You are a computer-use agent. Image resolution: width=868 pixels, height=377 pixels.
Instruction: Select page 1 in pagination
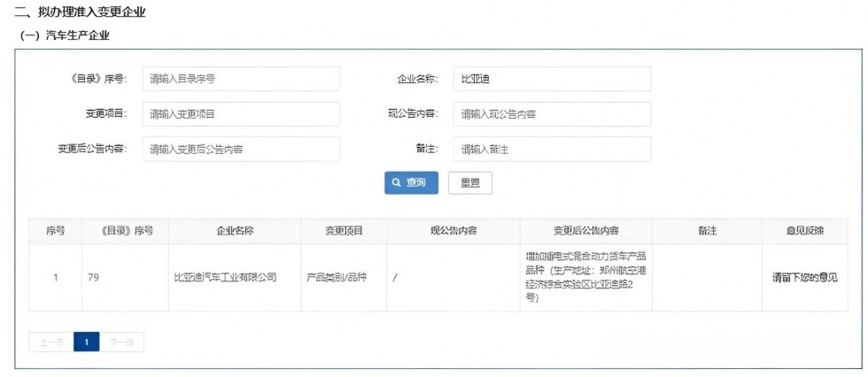(x=87, y=342)
